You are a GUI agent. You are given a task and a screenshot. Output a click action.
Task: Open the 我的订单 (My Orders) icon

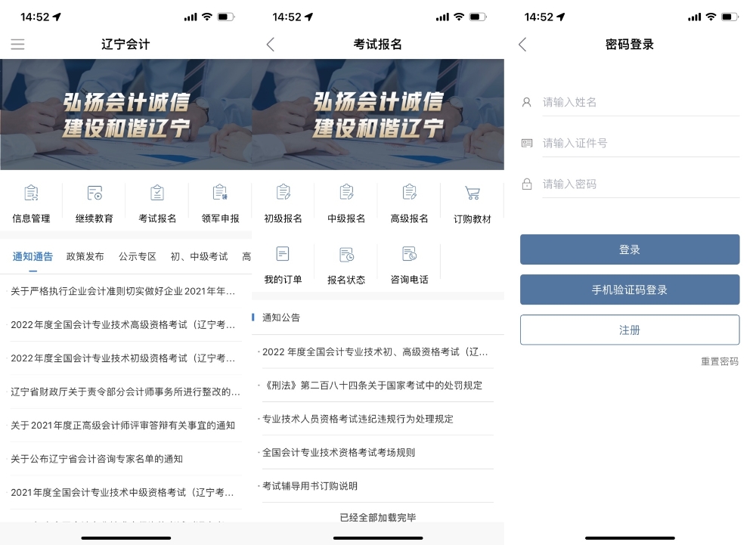[x=283, y=262]
